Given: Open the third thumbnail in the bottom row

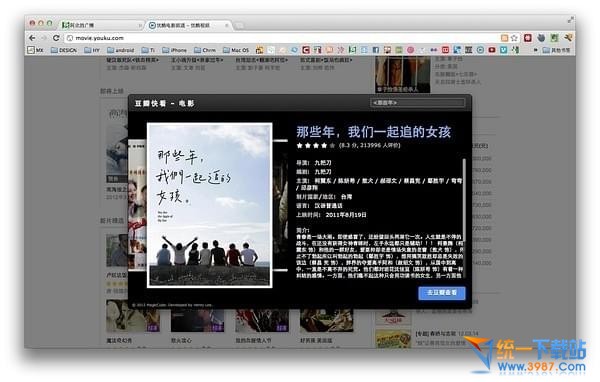Looking at the screenshot, I should [262, 320].
